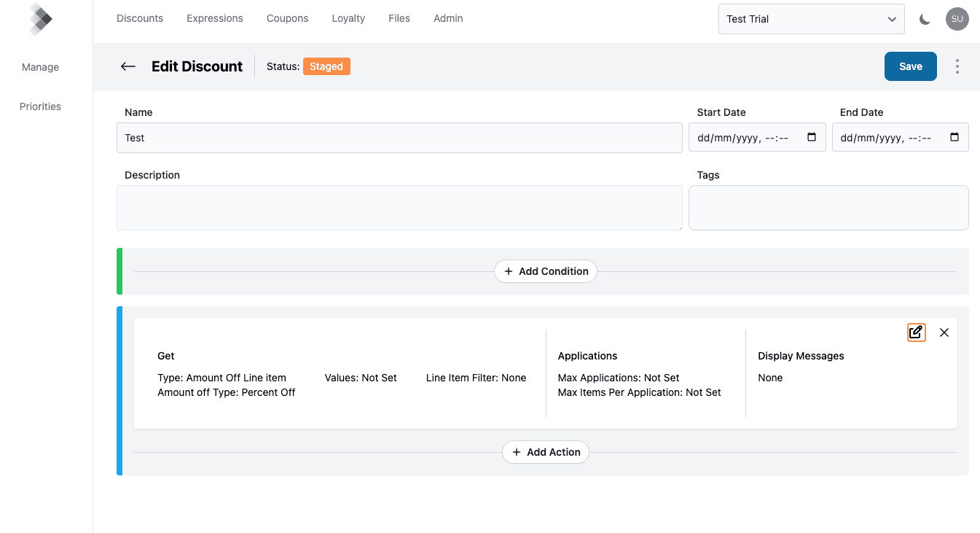Go to the Expressions section
The height and width of the screenshot is (533, 980).
pyautogui.click(x=215, y=18)
